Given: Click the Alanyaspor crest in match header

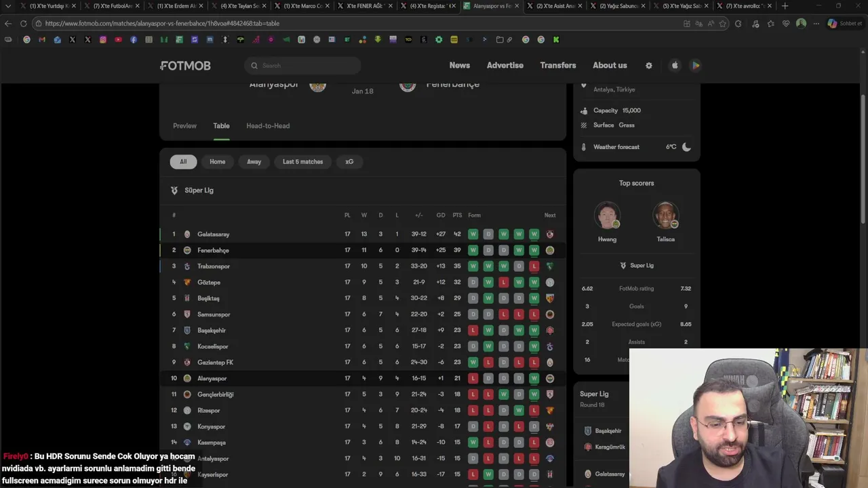Looking at the screenshot, I should 317,86.
